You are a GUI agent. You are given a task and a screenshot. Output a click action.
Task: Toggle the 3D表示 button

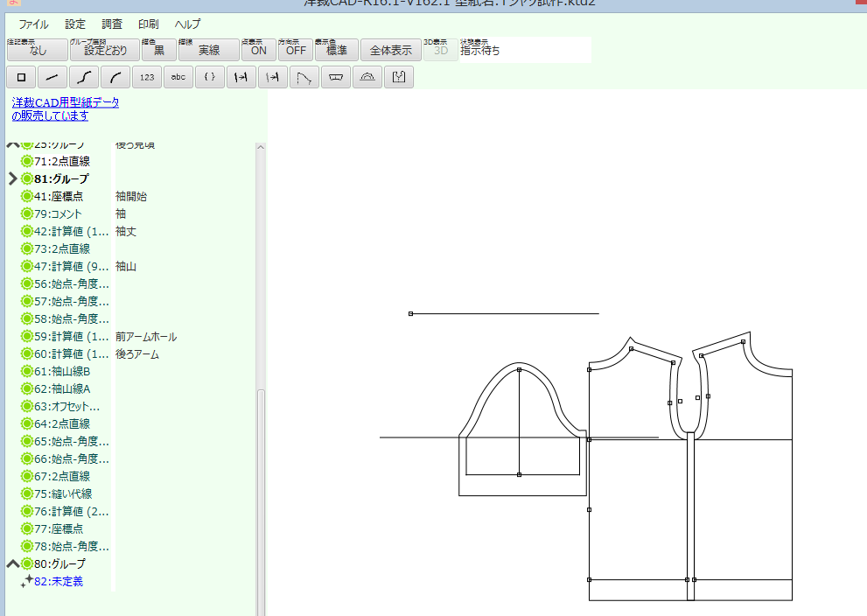(x=441, y=50)
